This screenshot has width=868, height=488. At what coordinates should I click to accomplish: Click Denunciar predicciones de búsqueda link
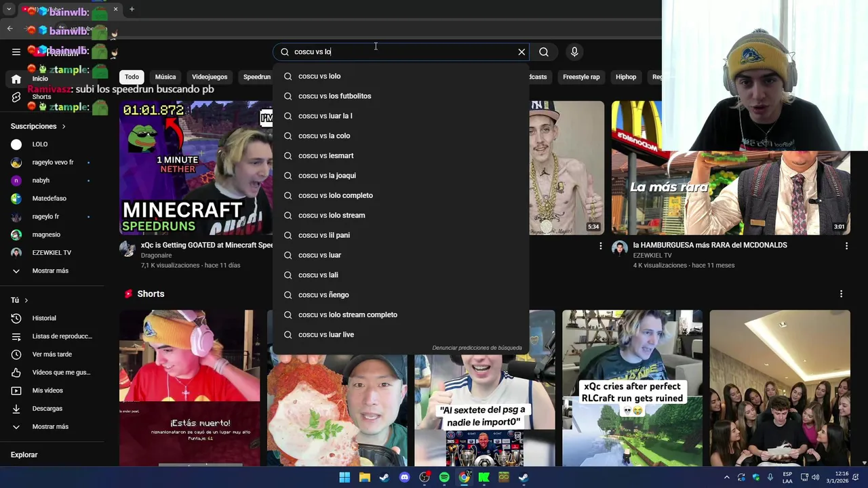(477, 348)
